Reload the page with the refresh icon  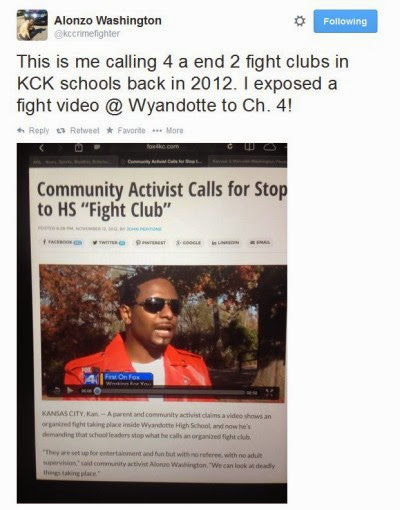point(230,147)
